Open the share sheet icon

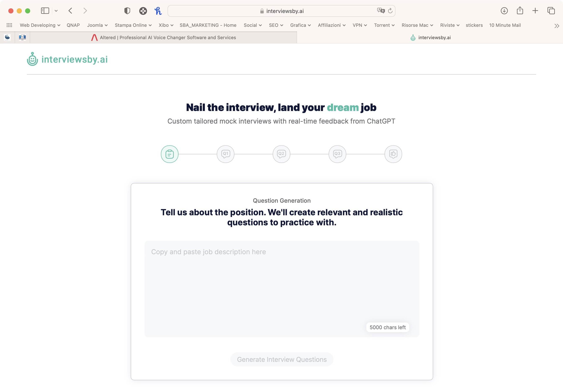point(520,10)
